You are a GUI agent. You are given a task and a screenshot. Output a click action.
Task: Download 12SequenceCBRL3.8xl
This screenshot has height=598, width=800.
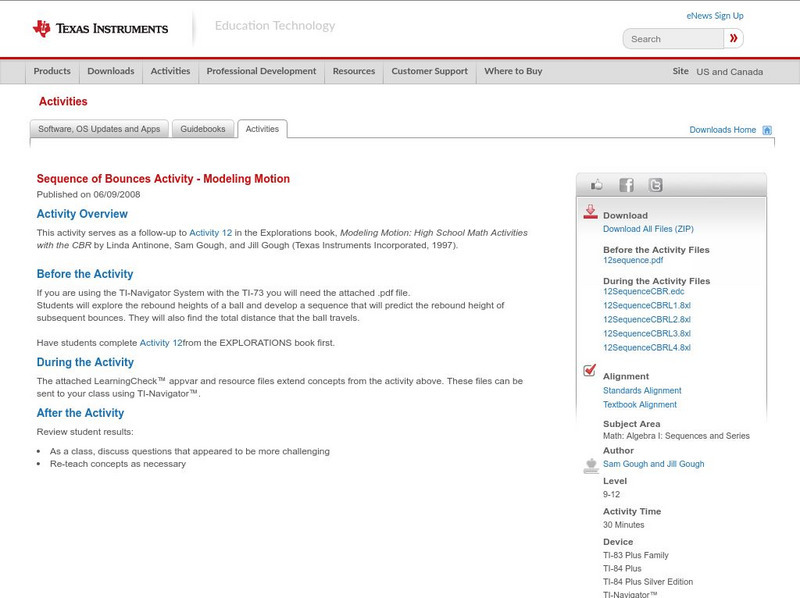pyautogui.click(x=646, y=334)
